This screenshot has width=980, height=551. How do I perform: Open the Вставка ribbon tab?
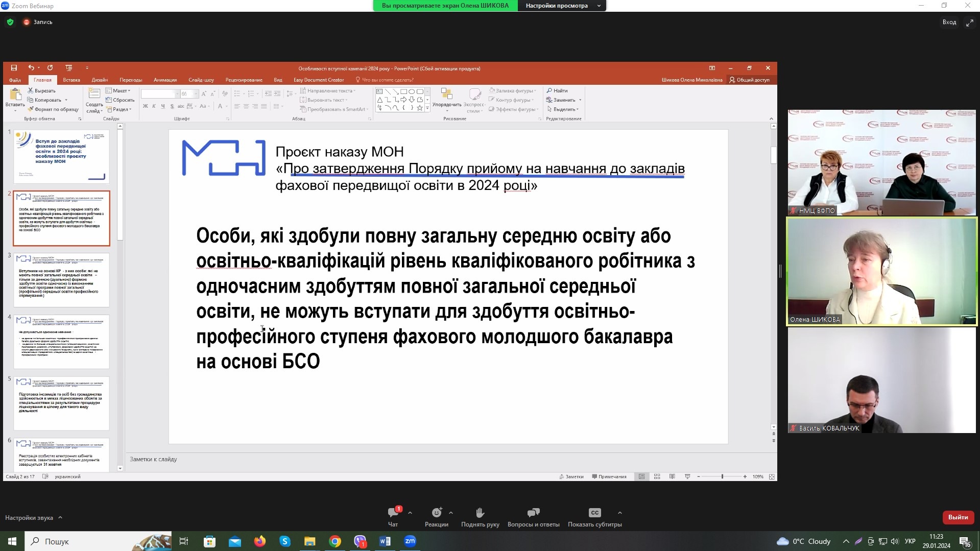[x=71, y=80]
